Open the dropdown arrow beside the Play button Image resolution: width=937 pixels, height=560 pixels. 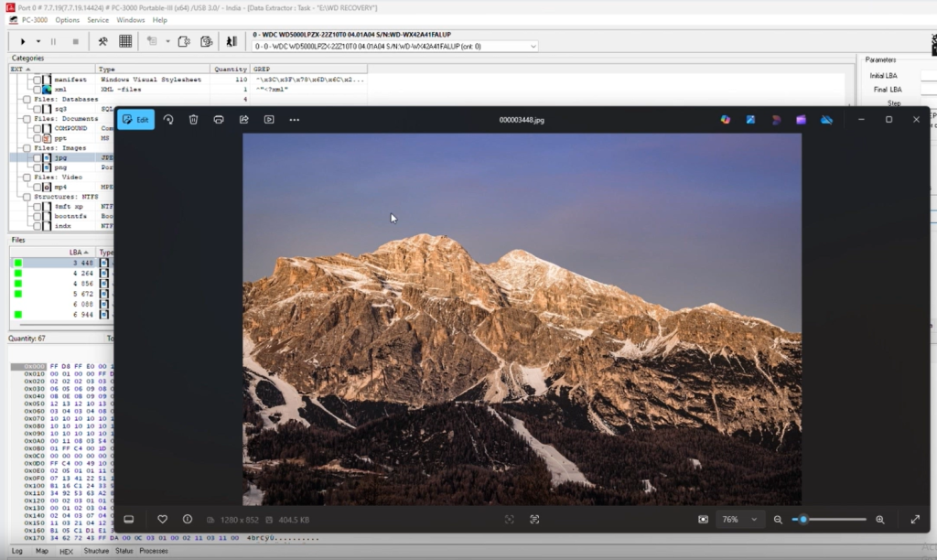click(x=38, y=41)
